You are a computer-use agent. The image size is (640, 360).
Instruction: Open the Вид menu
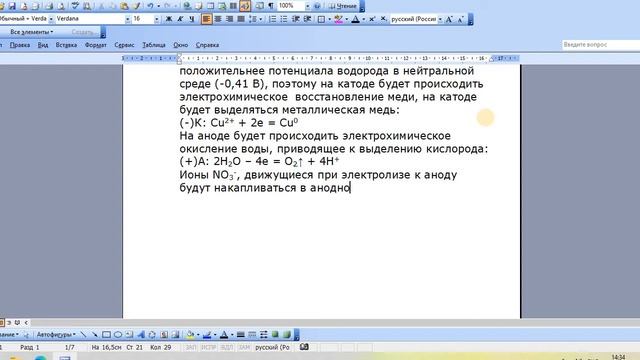(x=43, y=45)
